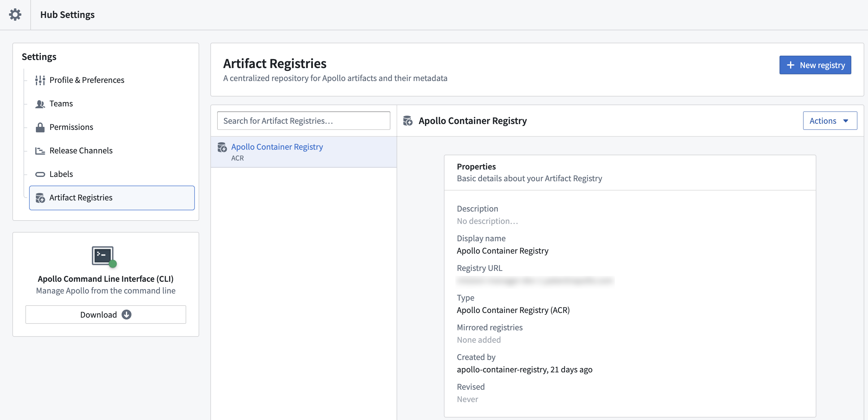Click 'None added' under Mirrored registries

479,340
